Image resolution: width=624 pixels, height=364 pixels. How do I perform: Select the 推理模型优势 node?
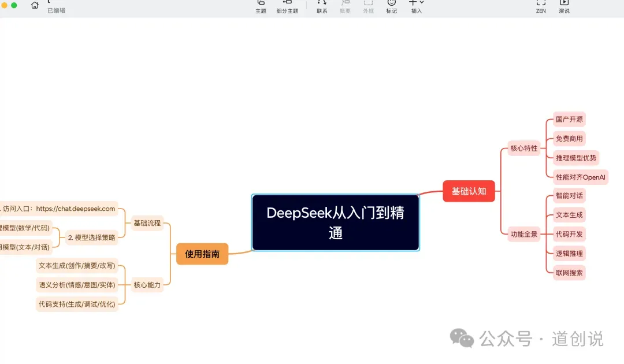click(x=576, y=158)
